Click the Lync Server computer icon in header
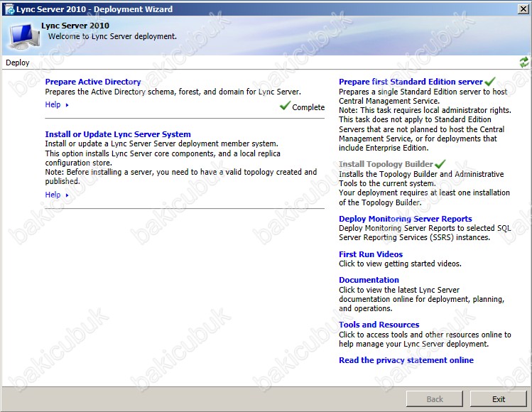 point(24,37)
